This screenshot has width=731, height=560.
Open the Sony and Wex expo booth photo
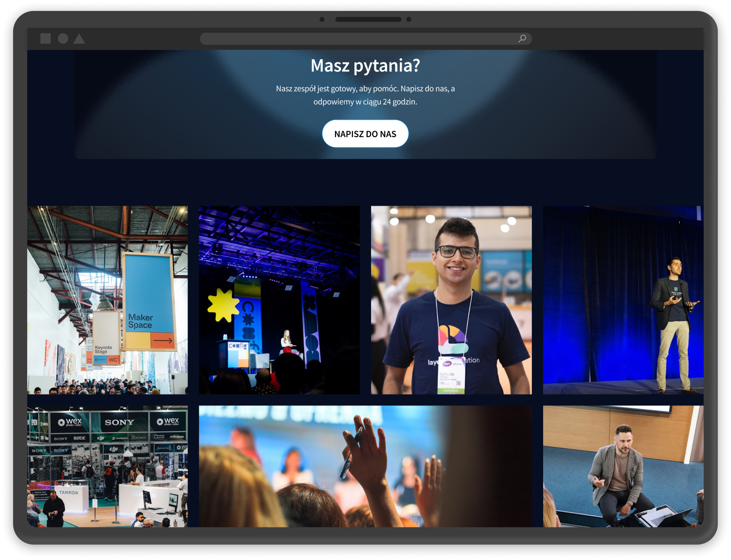pos(108,466)
